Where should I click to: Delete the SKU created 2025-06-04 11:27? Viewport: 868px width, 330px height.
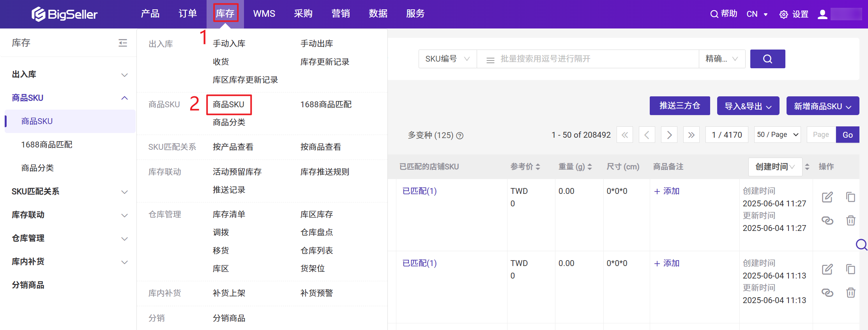pyautogui.click(x=850, y=220)
